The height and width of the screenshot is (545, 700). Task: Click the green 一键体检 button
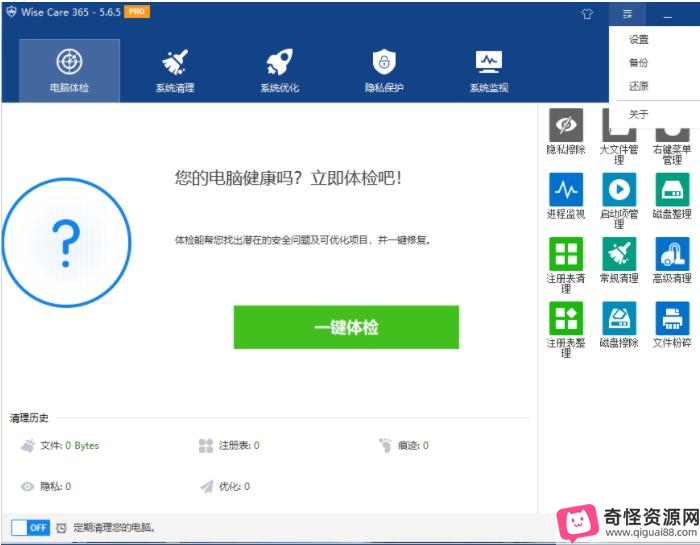[x=346, y=328]
